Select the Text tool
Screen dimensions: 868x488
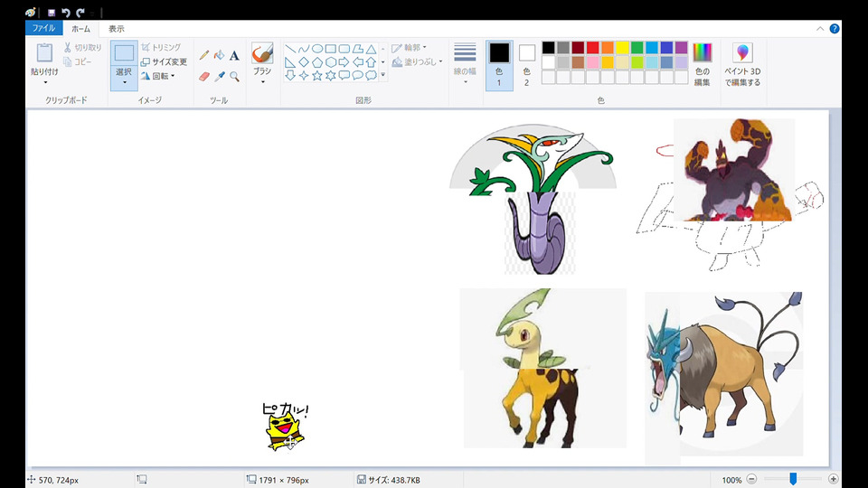coord(234,55)
